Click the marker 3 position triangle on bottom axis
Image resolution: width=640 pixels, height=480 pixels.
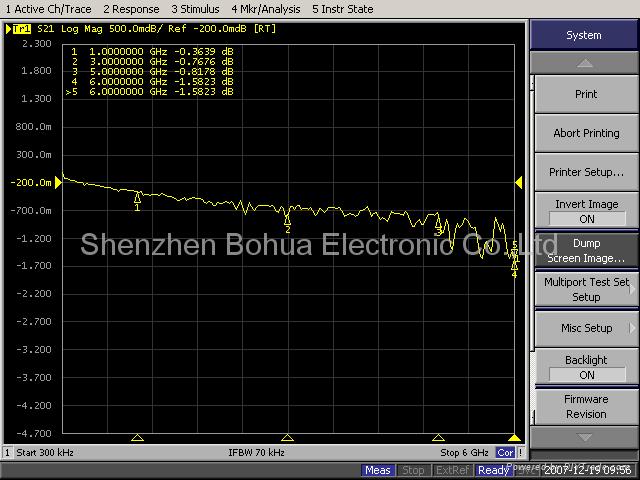[437, 438]
